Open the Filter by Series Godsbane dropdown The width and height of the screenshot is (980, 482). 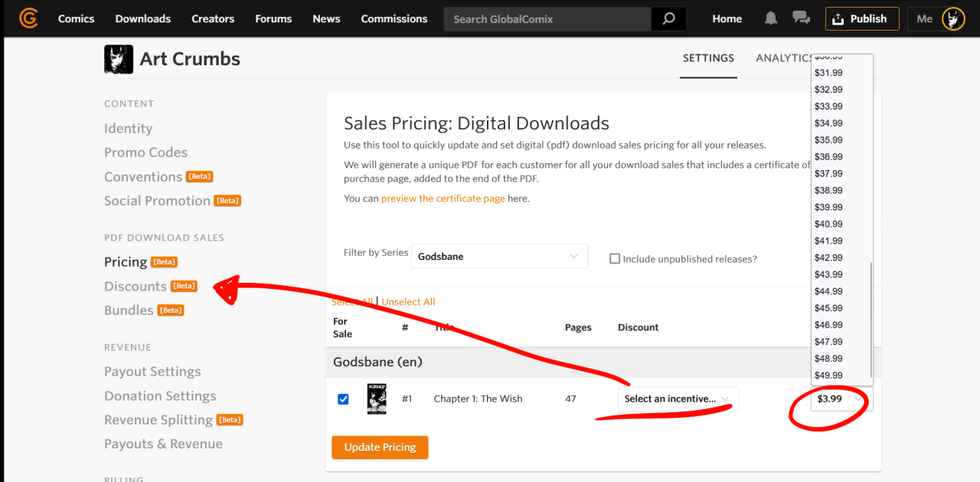[500, 257]
